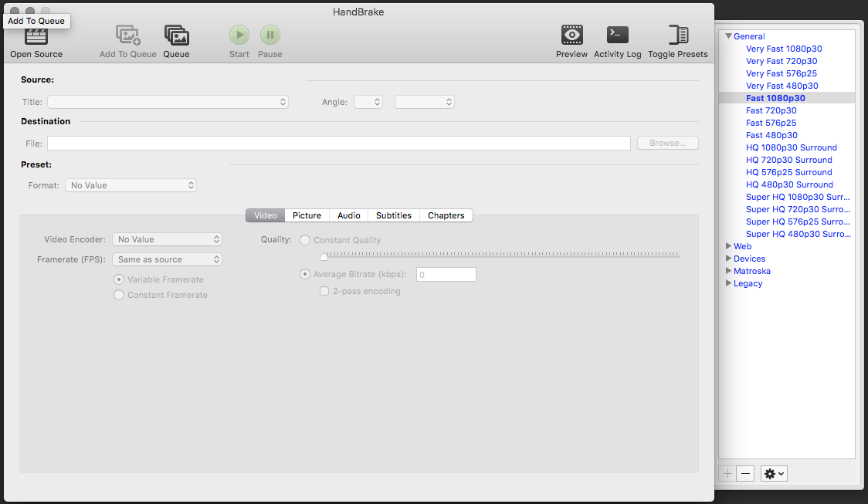Start encoding with the green play button

click(x=239, y=35)
